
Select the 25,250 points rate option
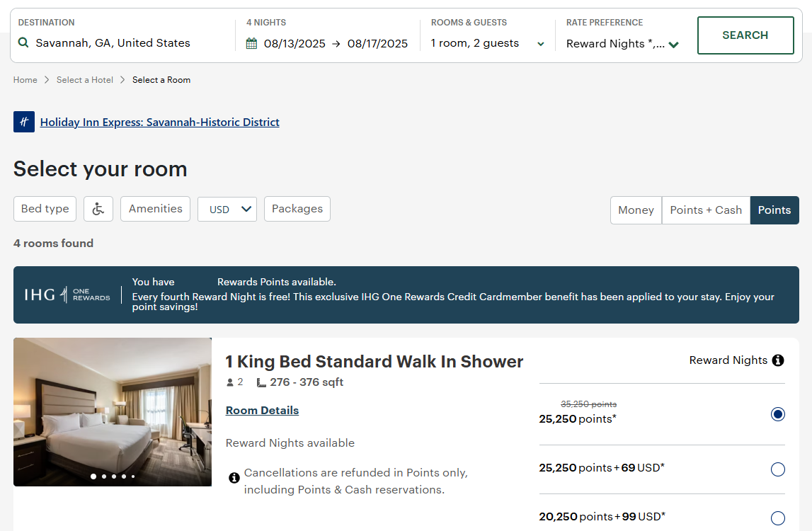click(778, 414)
